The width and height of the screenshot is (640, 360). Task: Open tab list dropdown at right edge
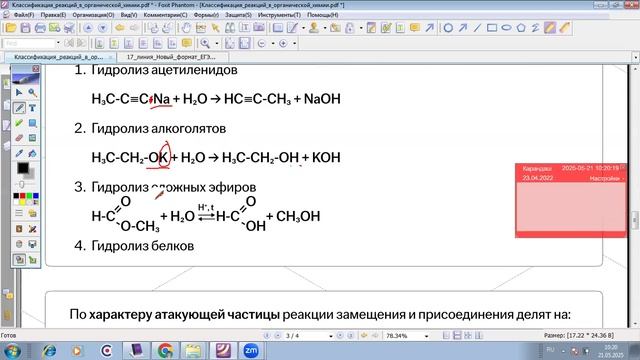point(635,58)
